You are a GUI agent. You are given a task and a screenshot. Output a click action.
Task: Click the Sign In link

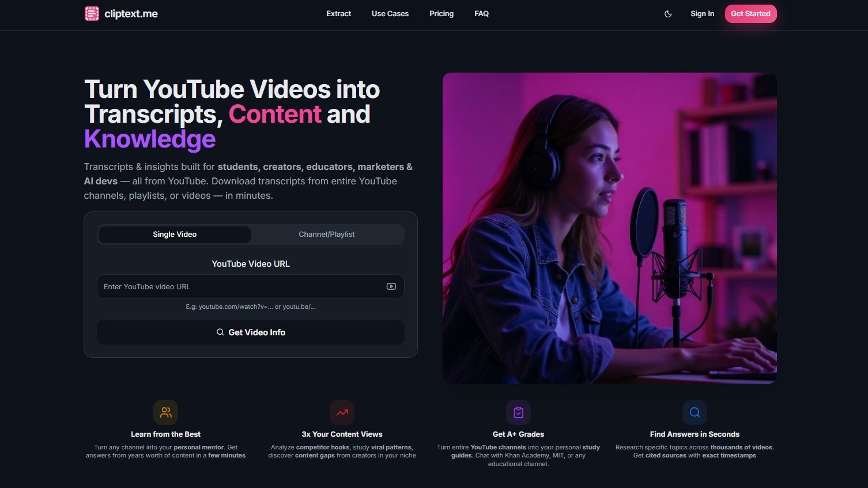[x=702, y=13]
